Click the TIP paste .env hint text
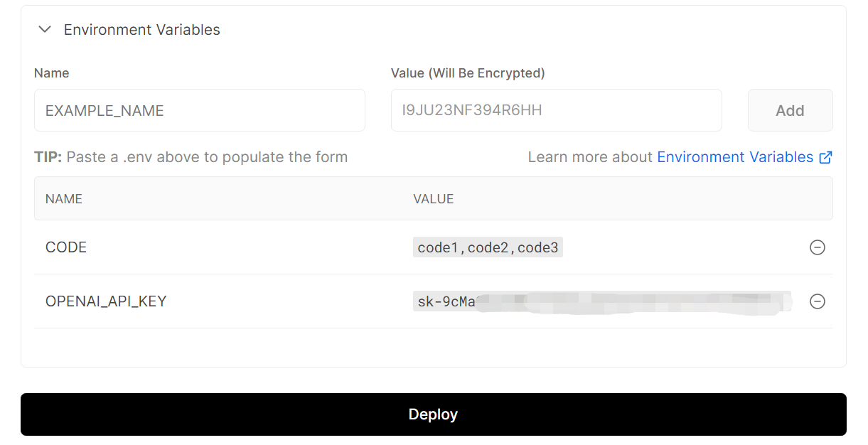Screen dimensions: 868x445 click(191, 157)
